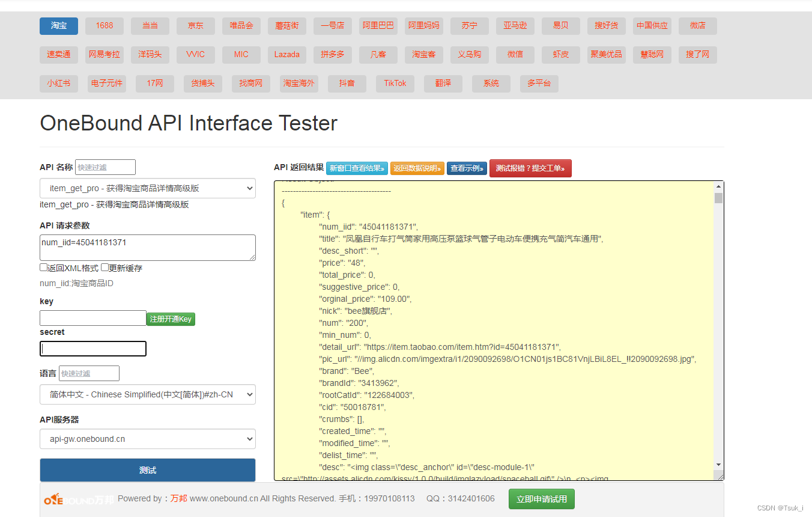Switch to the TikTok platform tab
Image resolution: width=812 pixels, height=517 pixels.
(x=395, y=84)
